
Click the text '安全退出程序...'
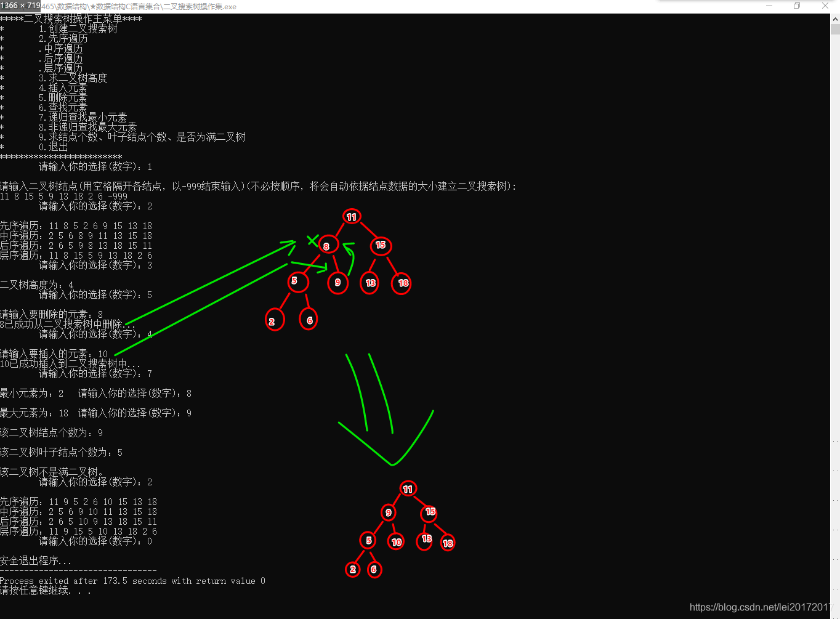[36, 561]
